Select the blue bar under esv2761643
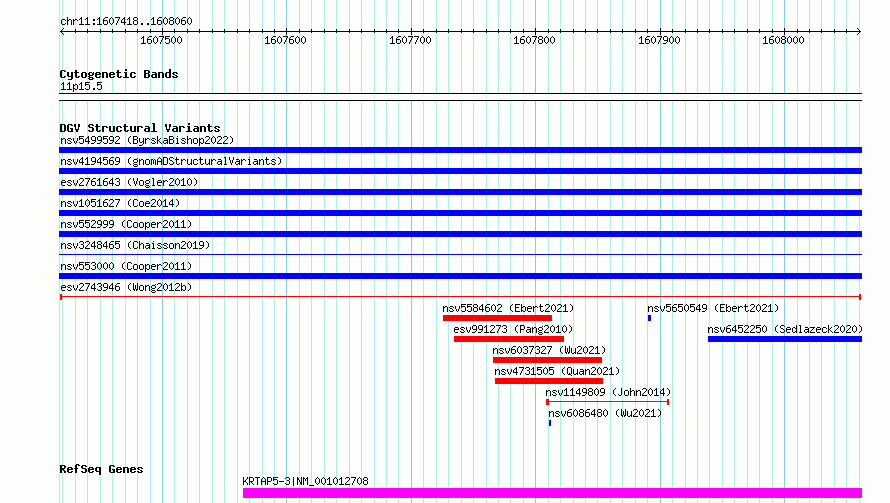 (460, 192)
